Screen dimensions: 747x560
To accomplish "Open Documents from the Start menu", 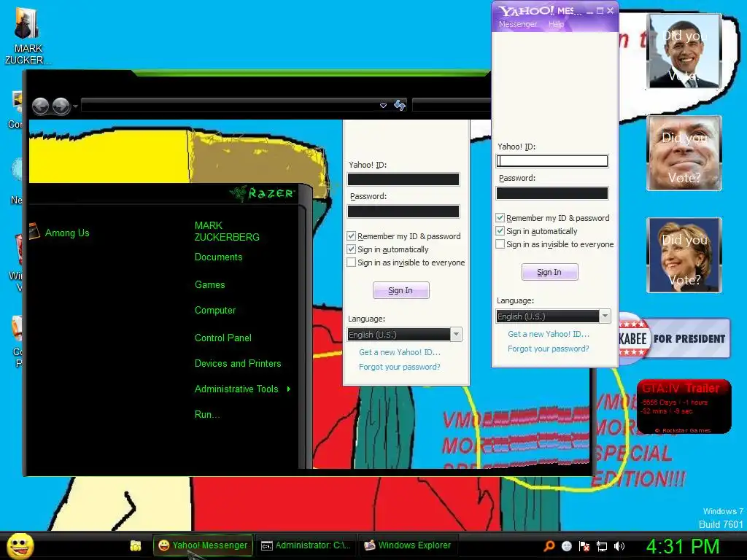I will click(218, 257).
